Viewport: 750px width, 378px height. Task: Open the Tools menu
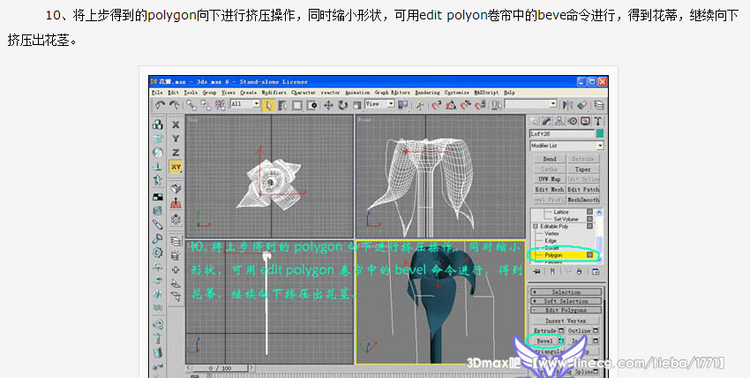(191, 93)
